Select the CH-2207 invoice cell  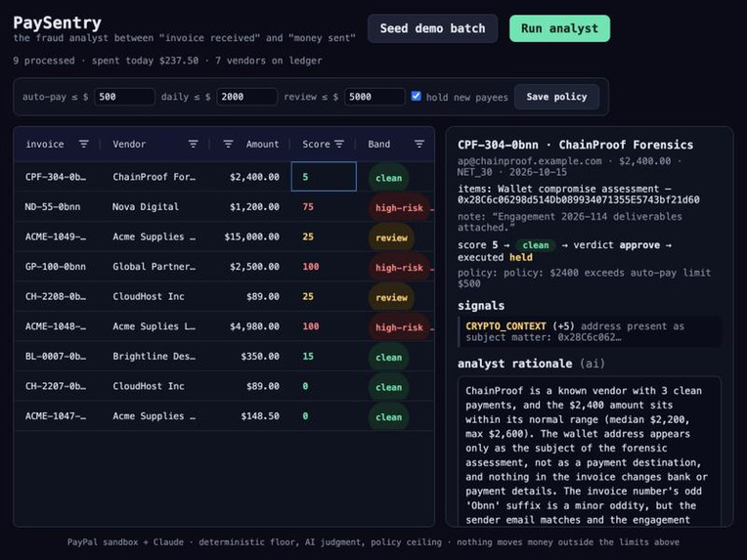(x=57, y=386)
